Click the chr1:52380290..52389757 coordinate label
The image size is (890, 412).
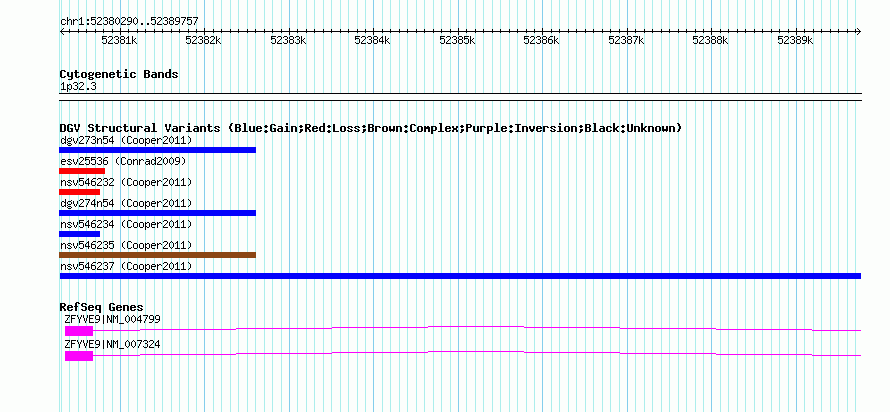129,21
